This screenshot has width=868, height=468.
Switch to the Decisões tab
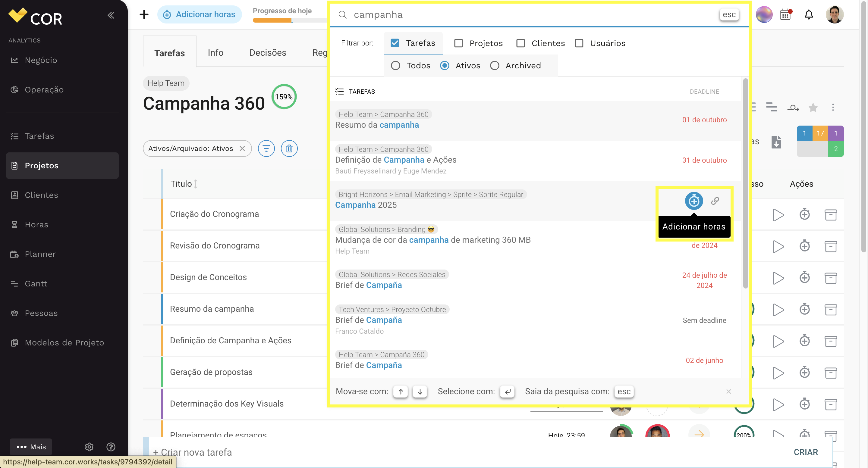coord(268,52)
